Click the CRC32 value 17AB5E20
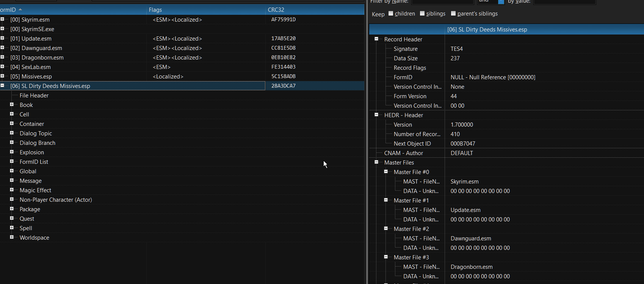Viewport: 644px width, 284px height. click(284, 38)
